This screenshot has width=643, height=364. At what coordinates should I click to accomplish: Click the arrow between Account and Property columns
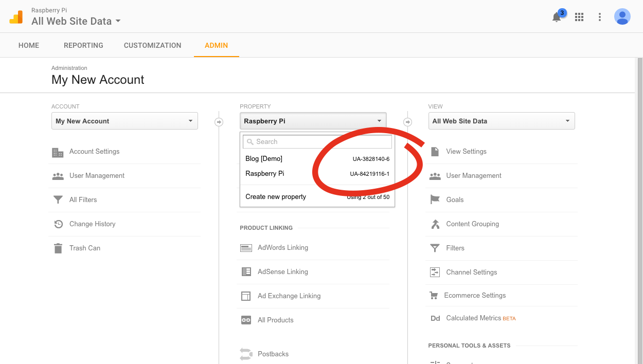pos(219,122)
